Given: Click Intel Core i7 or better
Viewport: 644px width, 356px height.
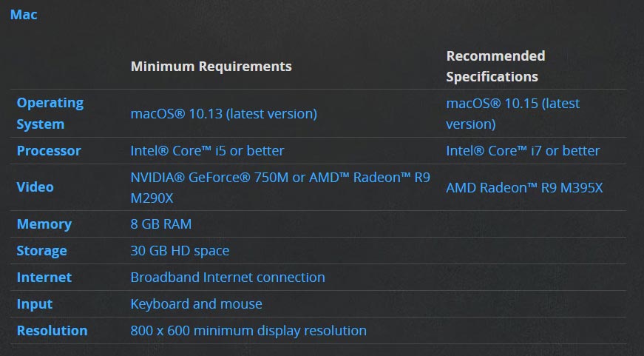Looking at the screenshot, I should click(x=523, y=151).
